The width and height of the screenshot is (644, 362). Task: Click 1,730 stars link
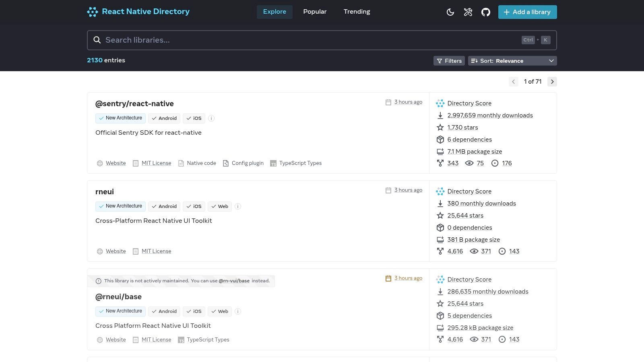point(462,128)
